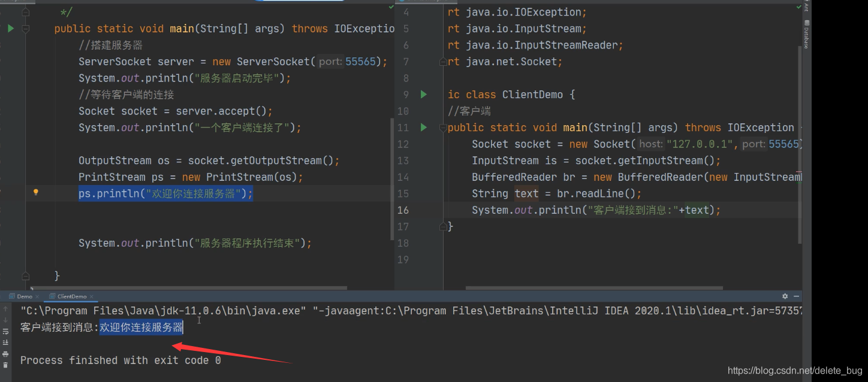Viewport: 868px width, 382px height.
Task: Click fold end marker beside closing brace in server code
Action: click(x=25, y=276)
